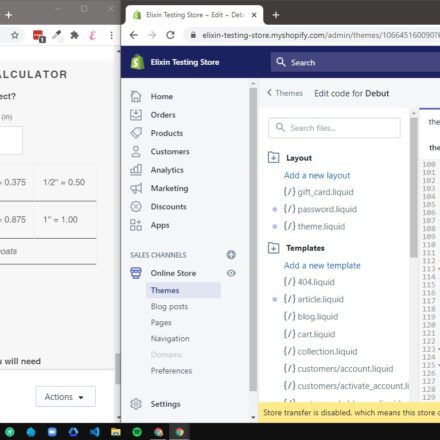This screenshot has width=440, height=440.
Task: Click Add a new template link
Action: tap(322, 265)
